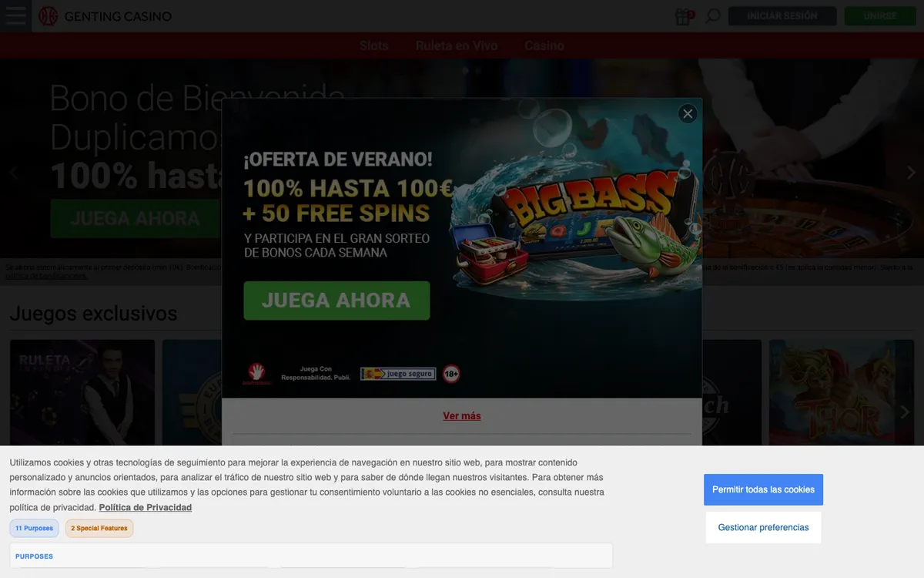Viewport: 924px width, 578px height.
Task: Click the 2 Special Features chip
Action: click(x=99, y=528)
